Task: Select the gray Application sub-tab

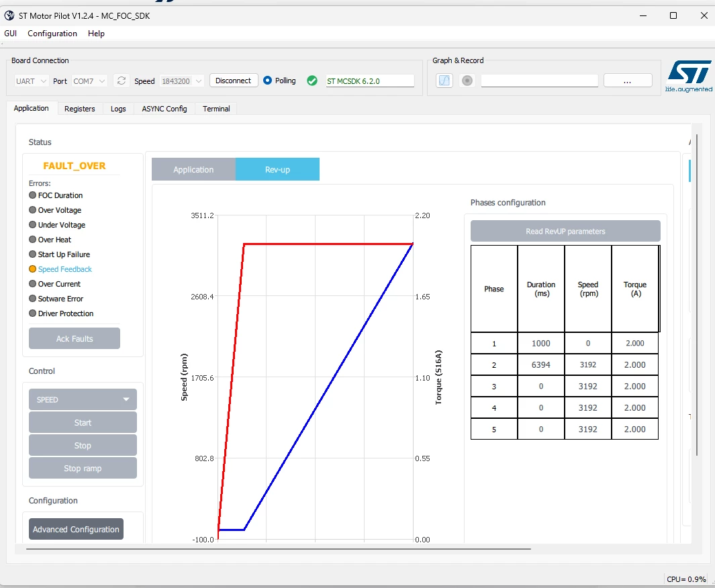Action: [193, 170]
